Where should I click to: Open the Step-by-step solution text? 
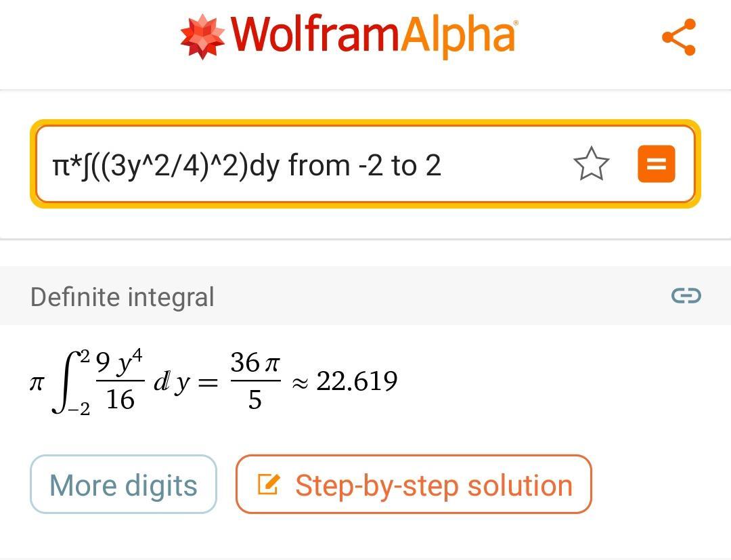click(x=433, y=486)
